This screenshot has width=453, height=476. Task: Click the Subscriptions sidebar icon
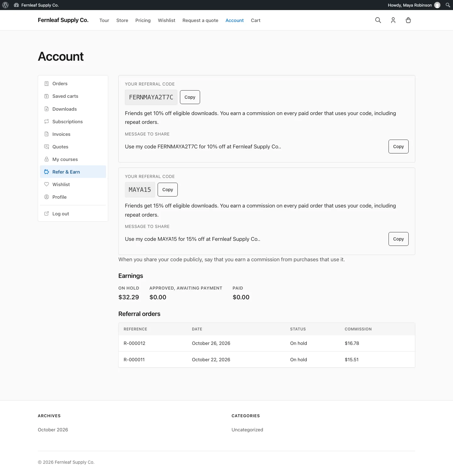[47, 122]
